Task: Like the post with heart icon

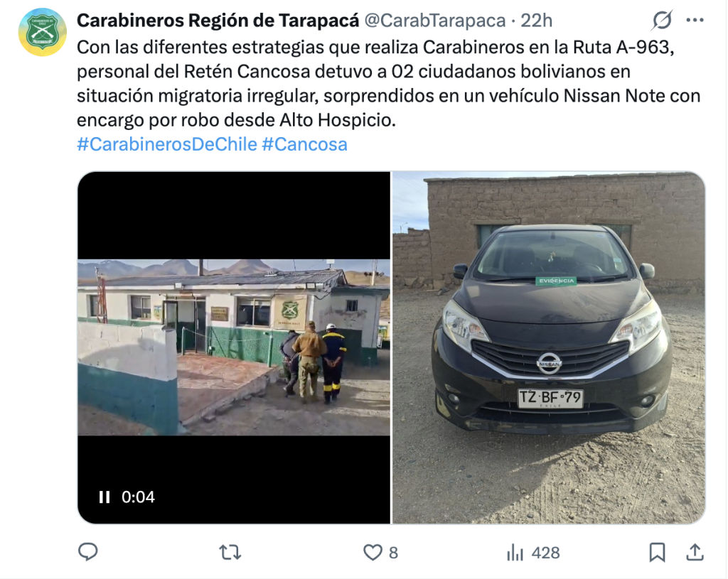Action: pyautogui.click(x=373, y=553)
